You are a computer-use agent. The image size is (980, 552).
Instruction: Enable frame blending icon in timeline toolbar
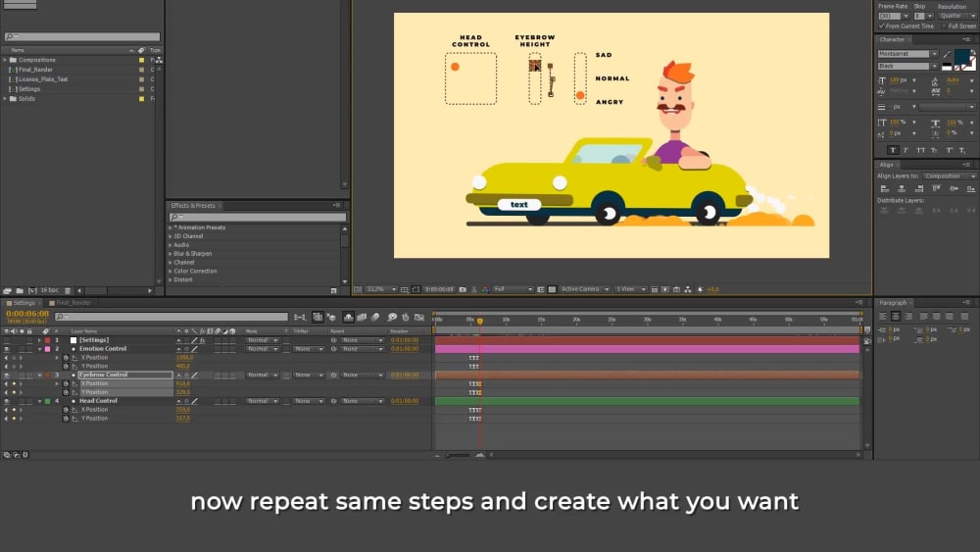(x=362, y=317)
